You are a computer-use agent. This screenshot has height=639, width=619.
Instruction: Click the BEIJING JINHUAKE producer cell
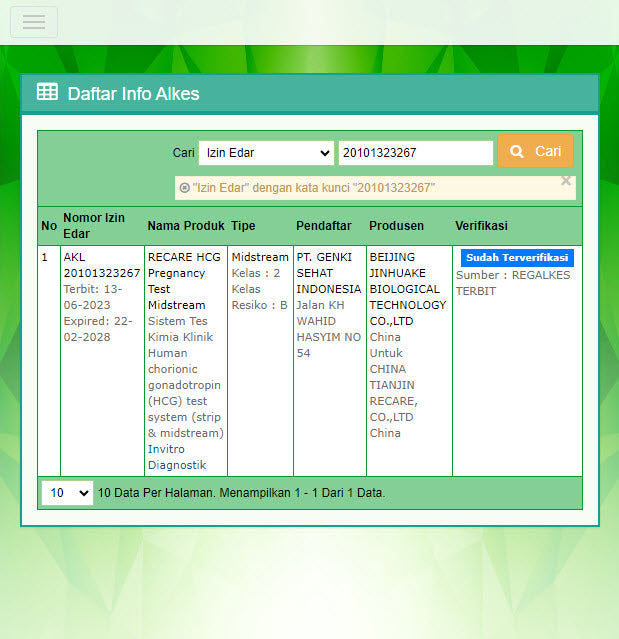[x=407, y=289]
